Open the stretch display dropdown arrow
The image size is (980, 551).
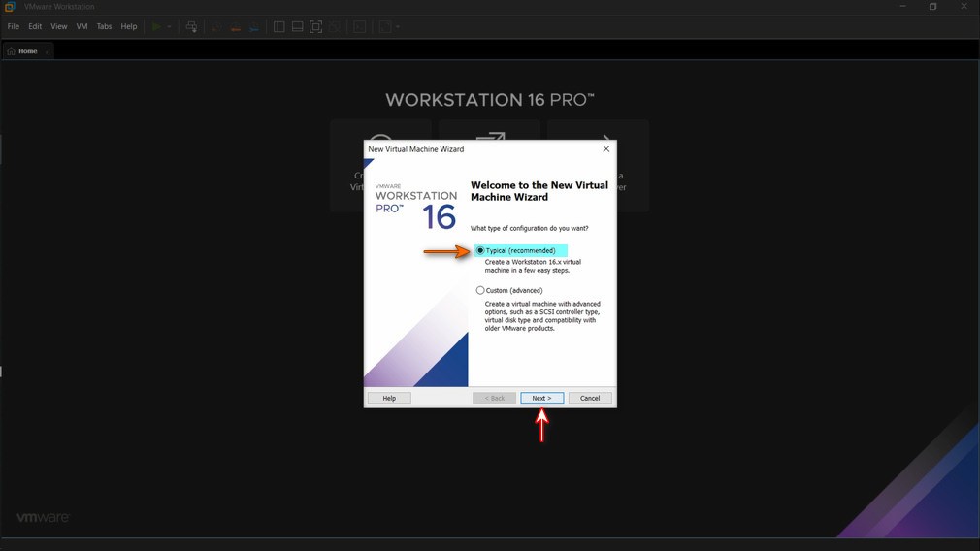pyautogui.click(x=398, y=27)
